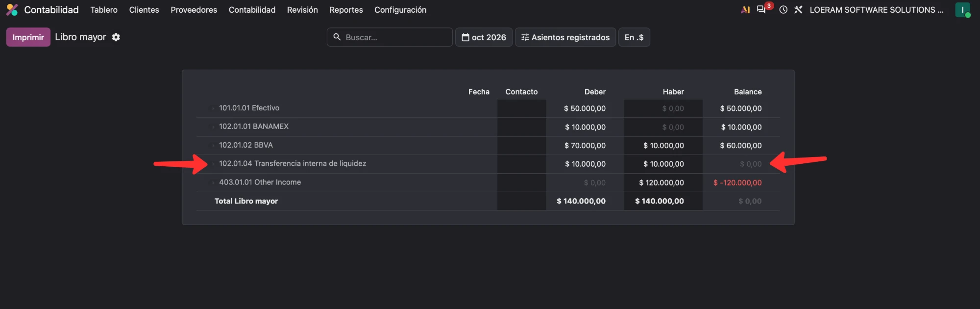980x309 pixels.
Task: Click the Haber column header
Action: [673, 92]
